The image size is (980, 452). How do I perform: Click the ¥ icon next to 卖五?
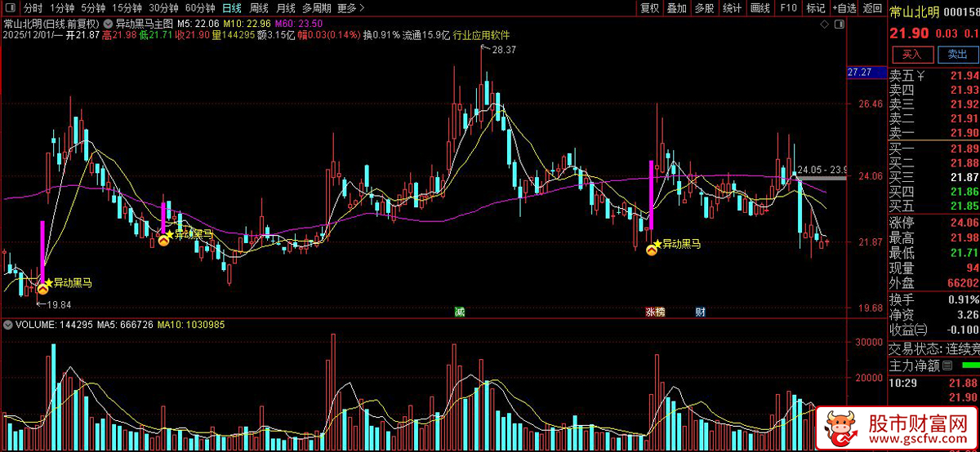click(x=921, y=77)
